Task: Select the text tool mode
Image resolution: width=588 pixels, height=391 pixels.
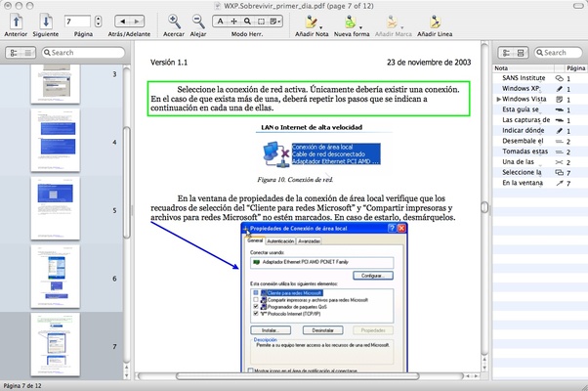Action: [x=220, y=22]
